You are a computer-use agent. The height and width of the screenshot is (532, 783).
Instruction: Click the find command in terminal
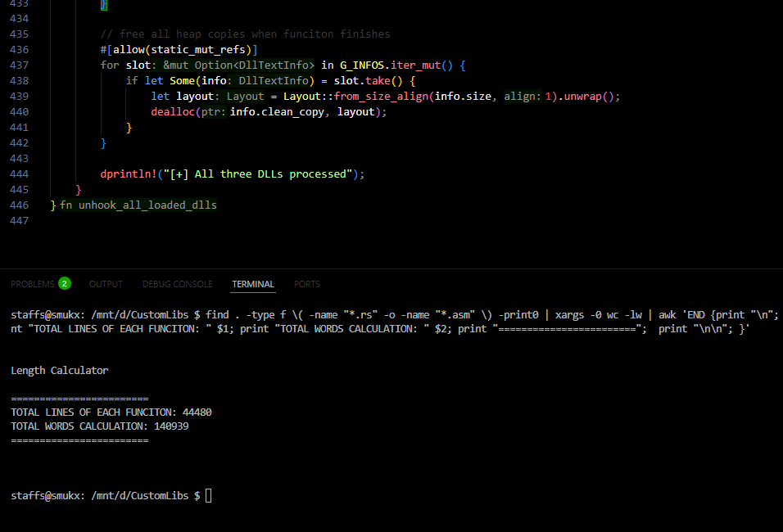pyautogui.click(x=217, y=315)
